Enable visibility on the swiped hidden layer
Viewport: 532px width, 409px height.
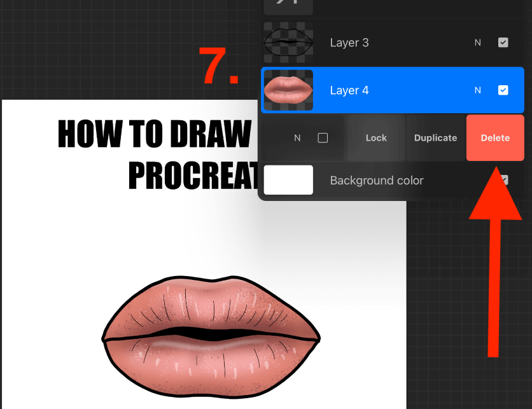click(323, 137)
